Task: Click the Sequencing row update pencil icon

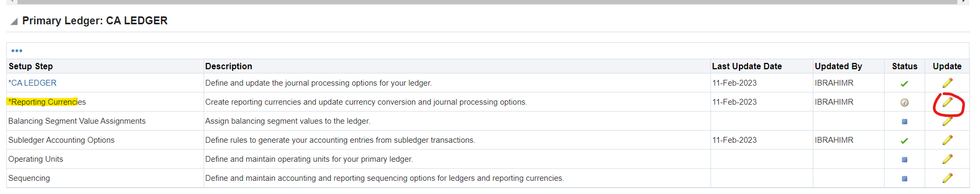Action: coord(947,178)
